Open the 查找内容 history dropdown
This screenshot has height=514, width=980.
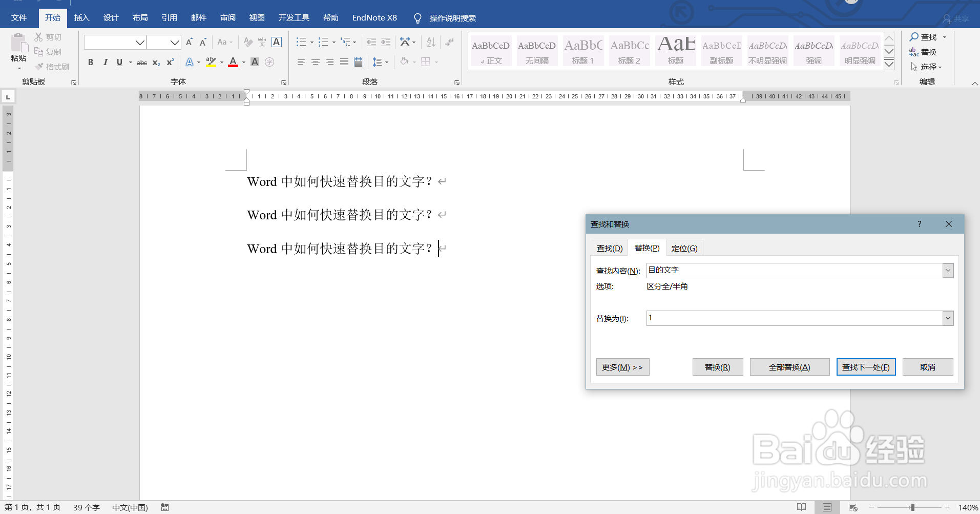coord(948,270)
